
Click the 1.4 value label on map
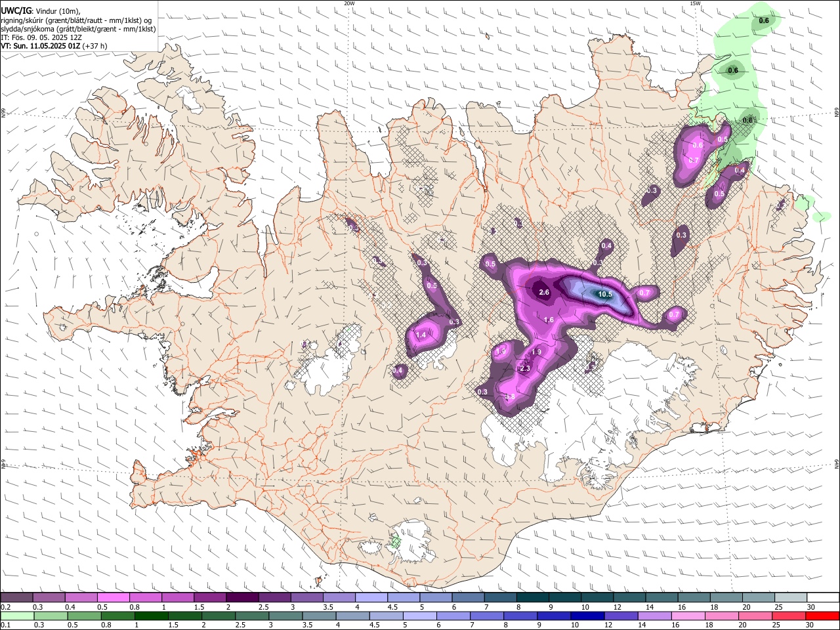coord(421,335)
